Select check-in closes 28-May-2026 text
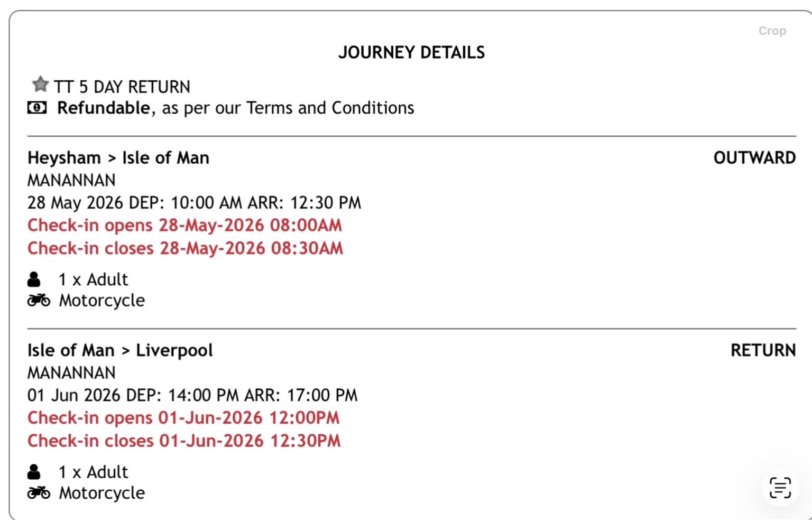This screenshot has height=523, width=812. (186, 248)
